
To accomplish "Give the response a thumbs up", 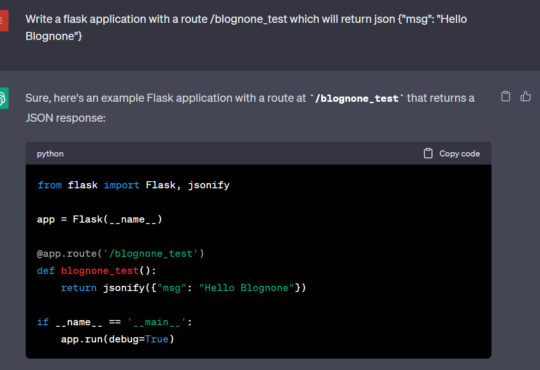I will click(x=525, y=96).
